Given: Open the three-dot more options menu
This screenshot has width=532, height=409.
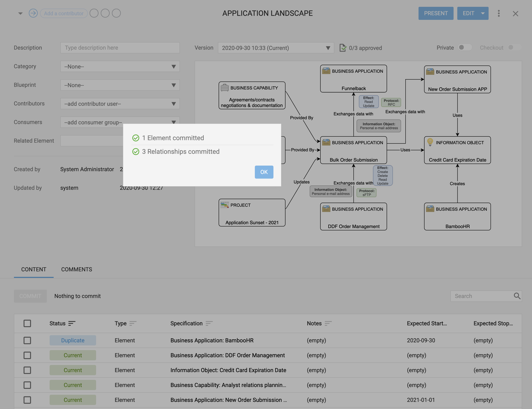Looking at the screenshot, I should click(499, 13).
